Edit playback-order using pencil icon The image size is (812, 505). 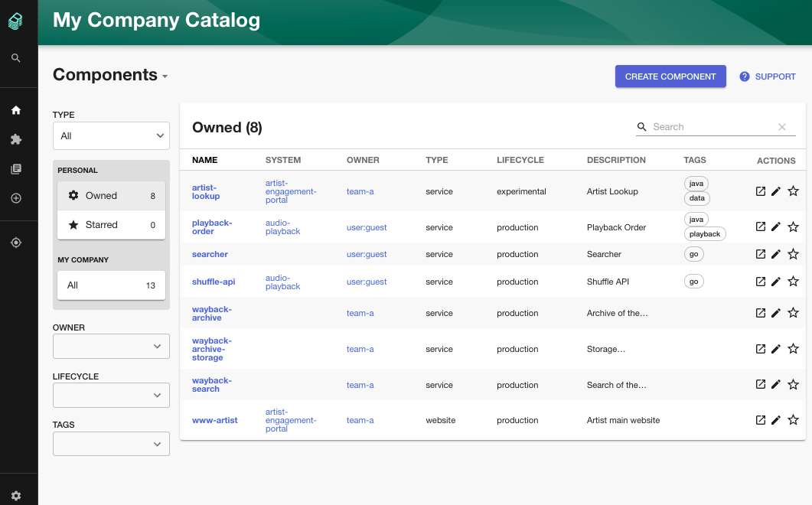(x=776, y=226)
